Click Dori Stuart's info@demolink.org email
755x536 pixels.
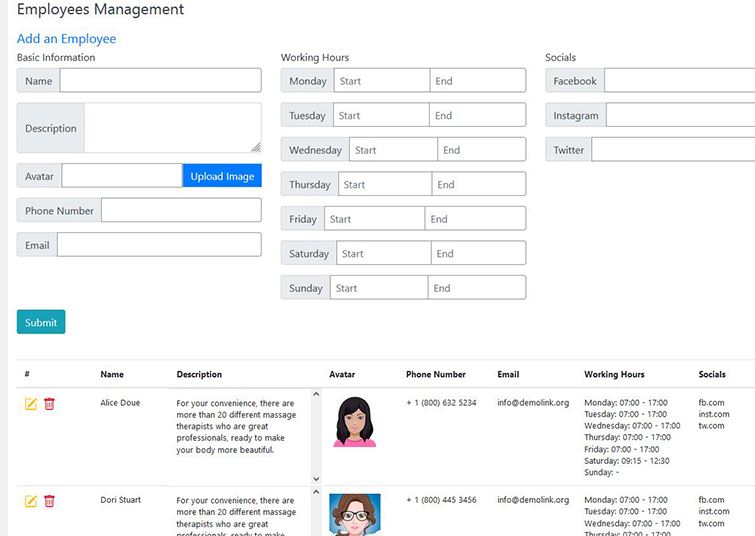pyautogui.click(x=533, y=500)
